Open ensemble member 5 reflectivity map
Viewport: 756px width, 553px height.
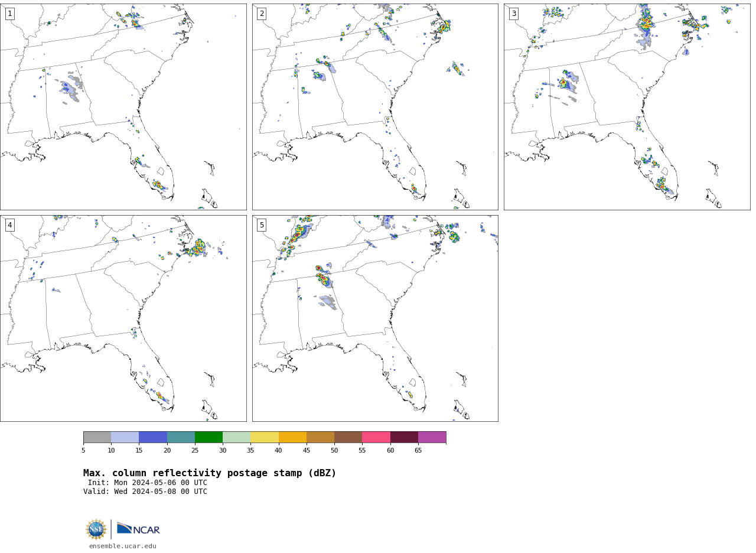[375, 318]
